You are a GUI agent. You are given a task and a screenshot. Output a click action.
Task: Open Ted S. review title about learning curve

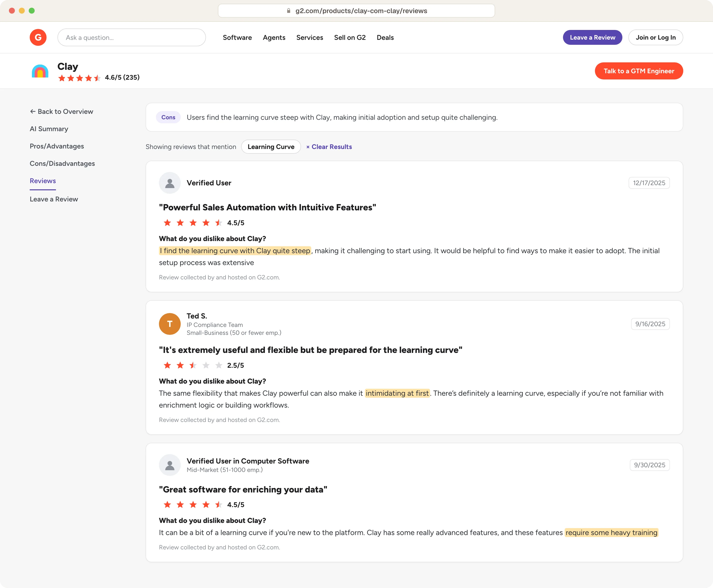pos(310,350)
